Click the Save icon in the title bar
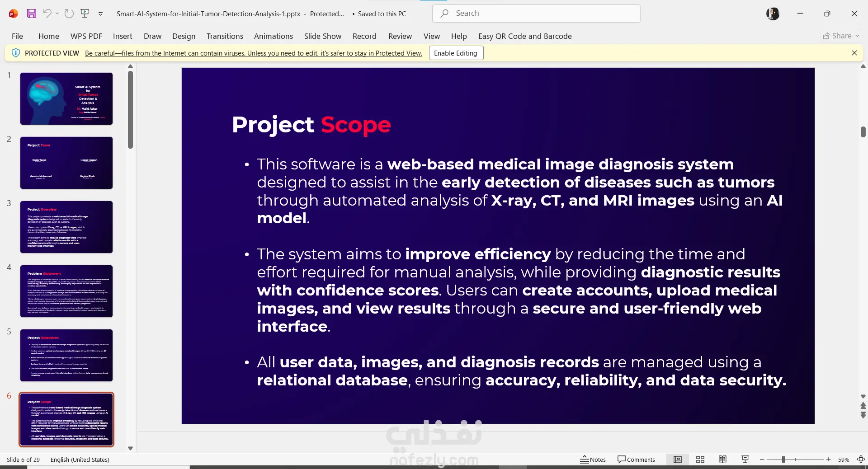 [x=31, y=14]
